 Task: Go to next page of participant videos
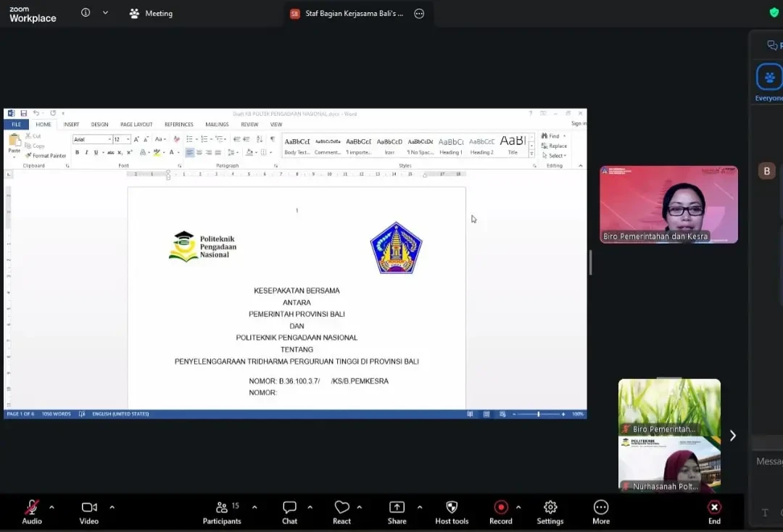[732, 436]
